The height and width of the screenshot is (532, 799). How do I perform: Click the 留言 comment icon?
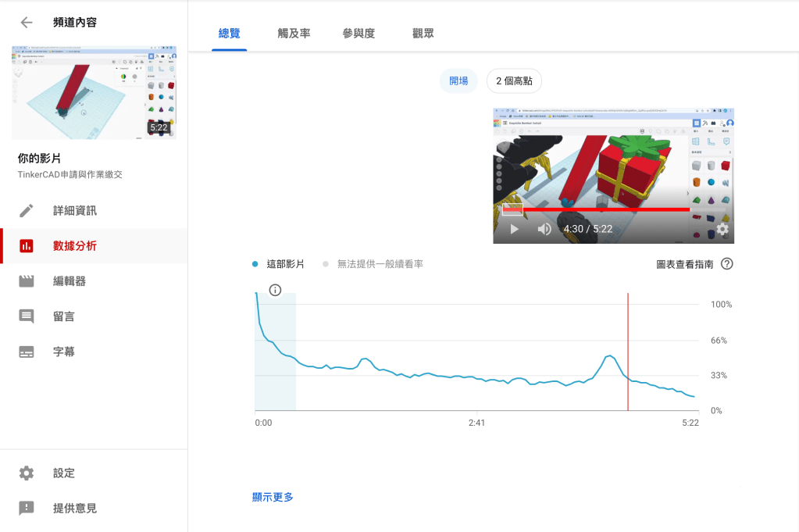(x=27, y=316)
